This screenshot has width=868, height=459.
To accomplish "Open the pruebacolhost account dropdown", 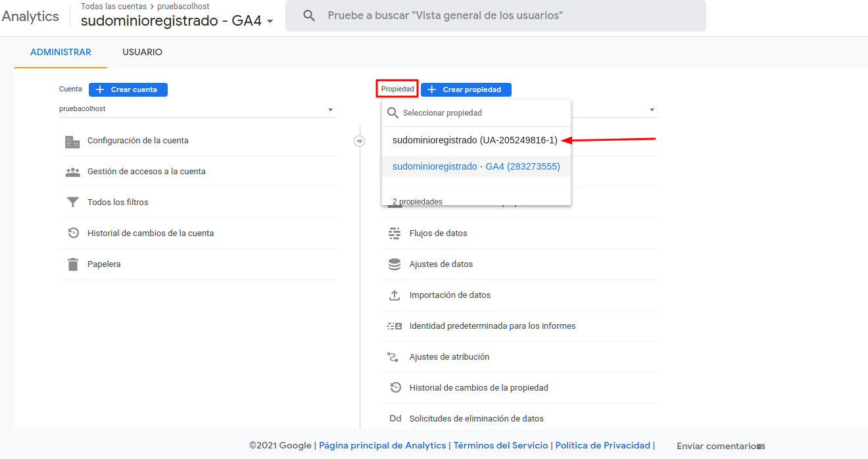I will click(x=197, y=109).
